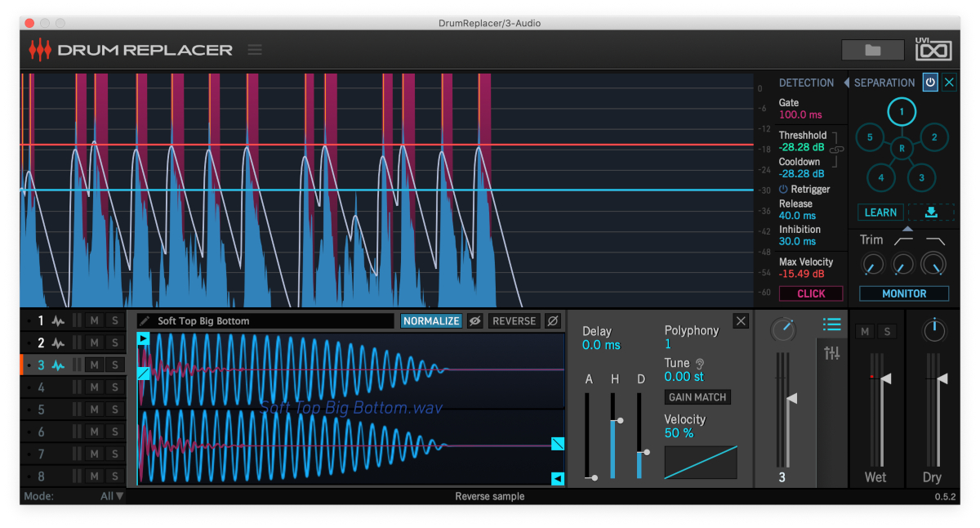
Task: Select empty slot 6
Action: click(x=41, y=432)
